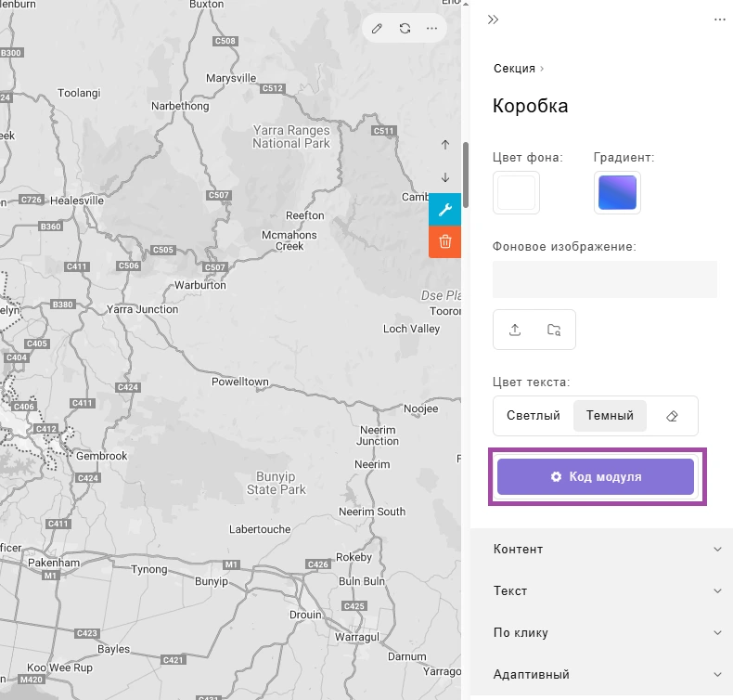Click the vertical scrollbar beside the map
The height and width of the screenshot is (700, 733).
pos(466,175)
